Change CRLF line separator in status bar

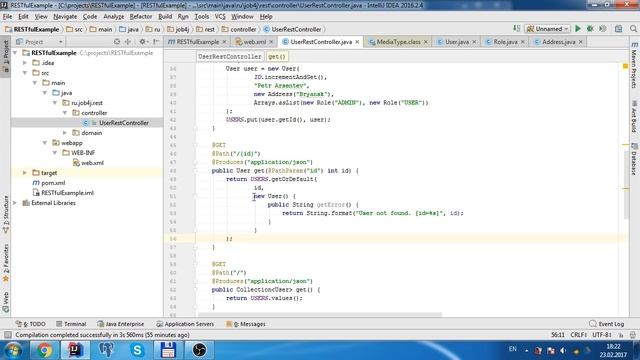coord(578,335)
